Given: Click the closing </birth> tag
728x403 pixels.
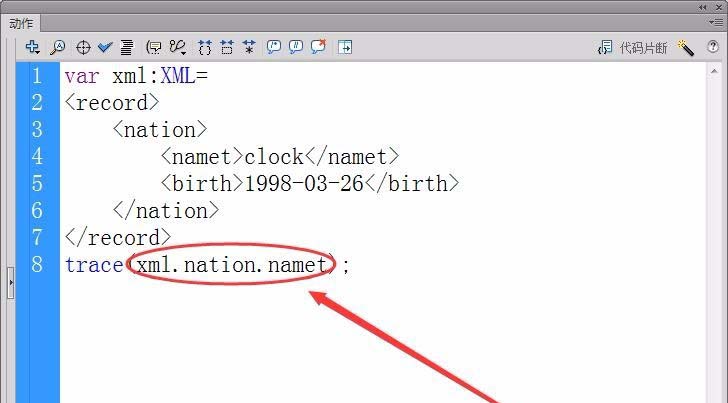Looking at the screenshot, I should (x=411, y=183).
